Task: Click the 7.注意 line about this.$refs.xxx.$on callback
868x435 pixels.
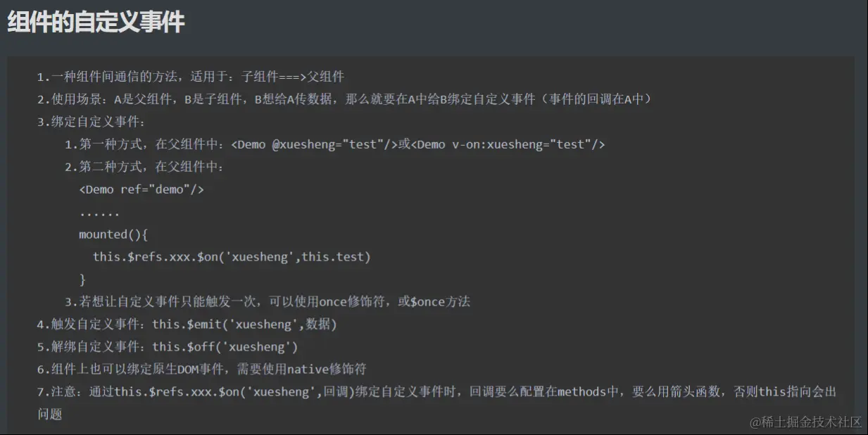Action: coord(436,392)
